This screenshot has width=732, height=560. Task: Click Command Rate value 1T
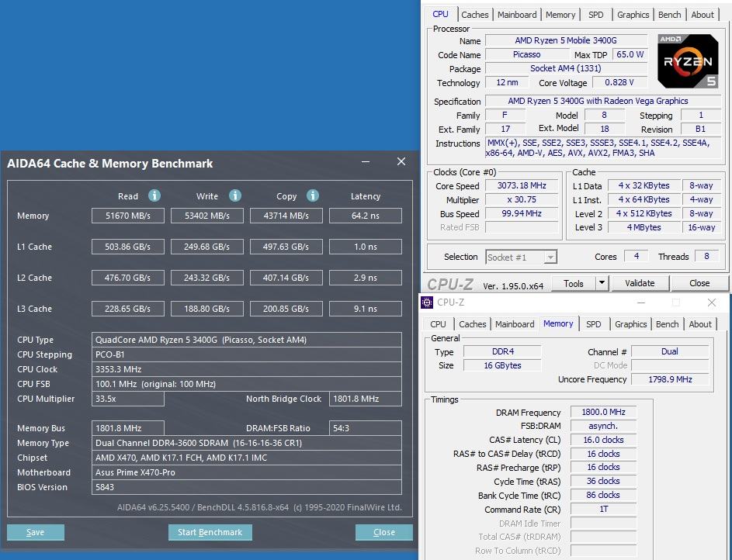603,509
